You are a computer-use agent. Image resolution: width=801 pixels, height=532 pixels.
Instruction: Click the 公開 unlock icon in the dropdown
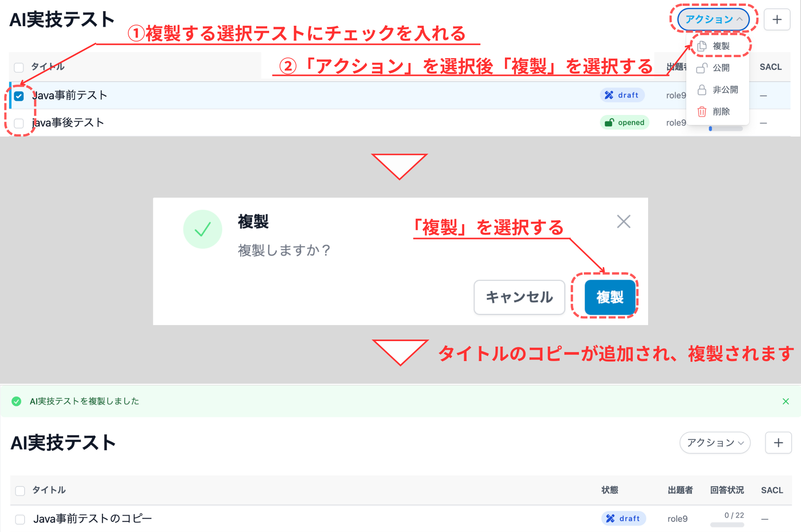(x=702, y=68)
